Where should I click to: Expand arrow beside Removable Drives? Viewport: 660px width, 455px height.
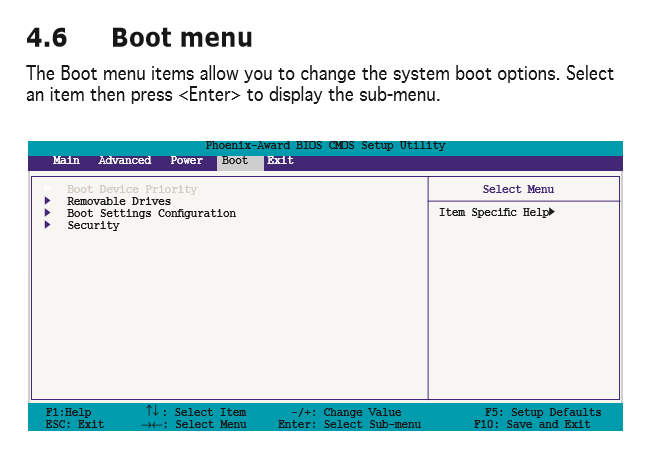point(48,200)
